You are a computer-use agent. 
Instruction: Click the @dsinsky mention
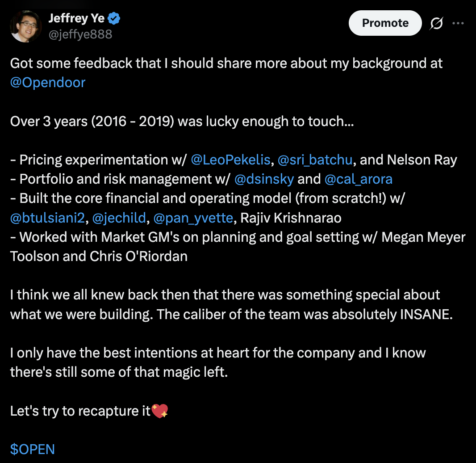click(264, 179)
